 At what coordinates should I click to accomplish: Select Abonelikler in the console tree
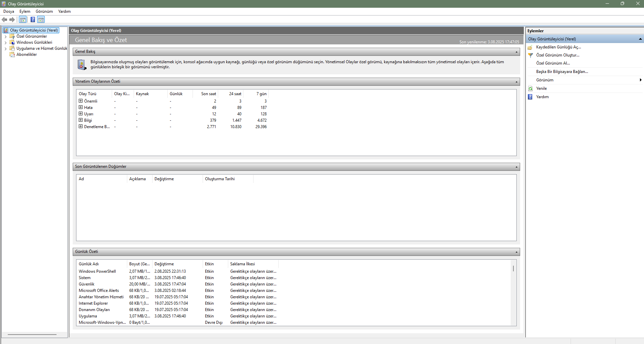click(27, 54)
